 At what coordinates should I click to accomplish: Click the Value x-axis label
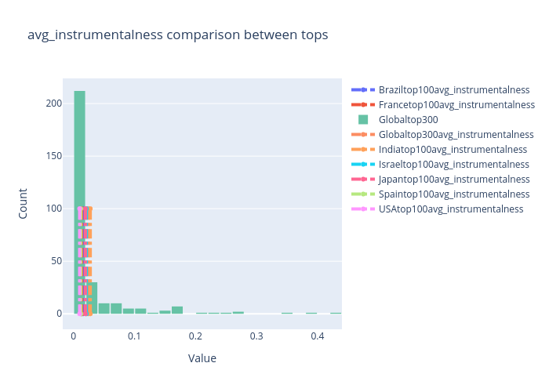202,358
